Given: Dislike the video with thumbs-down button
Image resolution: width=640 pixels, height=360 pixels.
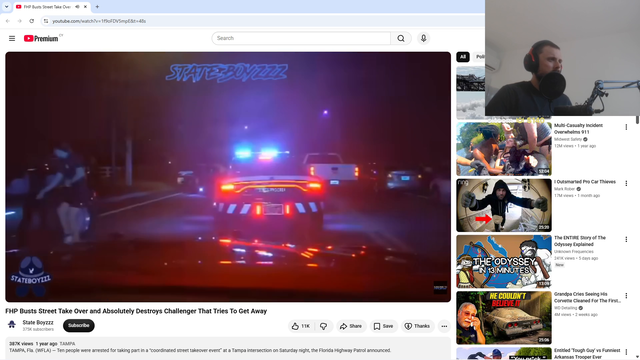Looking at the screenshot, I should 324,326.
